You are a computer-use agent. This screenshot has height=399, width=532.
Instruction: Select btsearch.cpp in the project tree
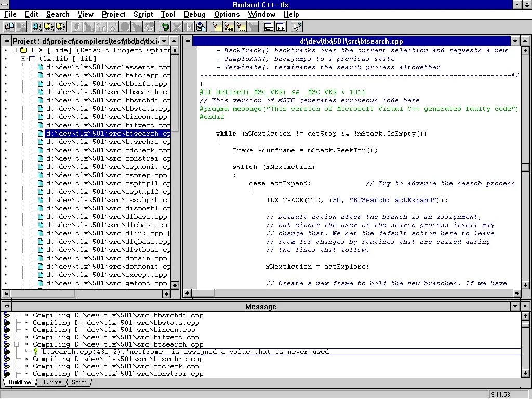[x=108, y=134]
